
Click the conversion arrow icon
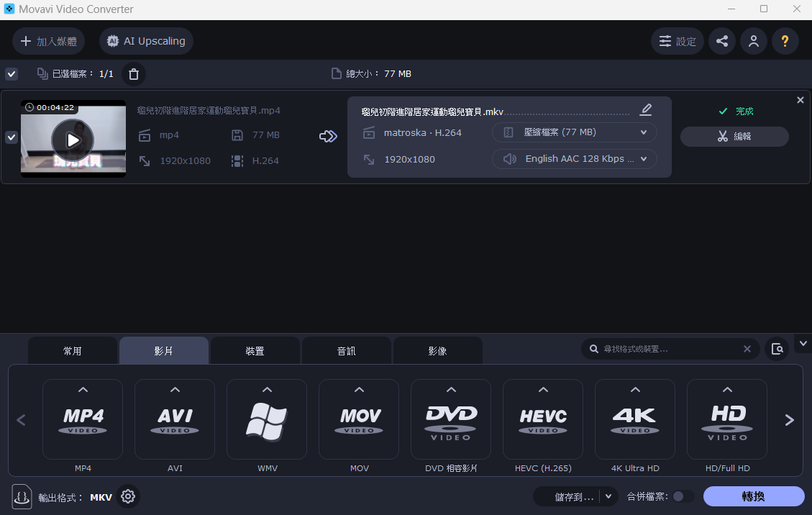click(x=328, y=136)
